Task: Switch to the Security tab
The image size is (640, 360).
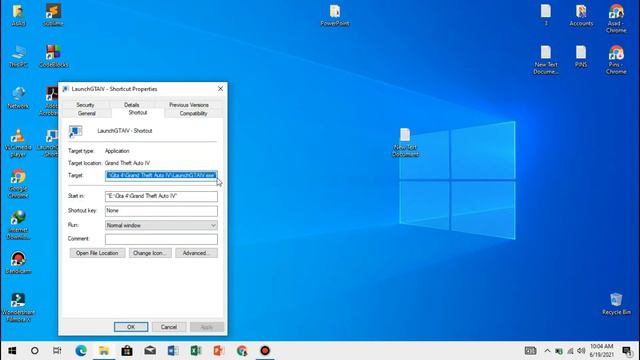Action: click(x=85, y=105)
